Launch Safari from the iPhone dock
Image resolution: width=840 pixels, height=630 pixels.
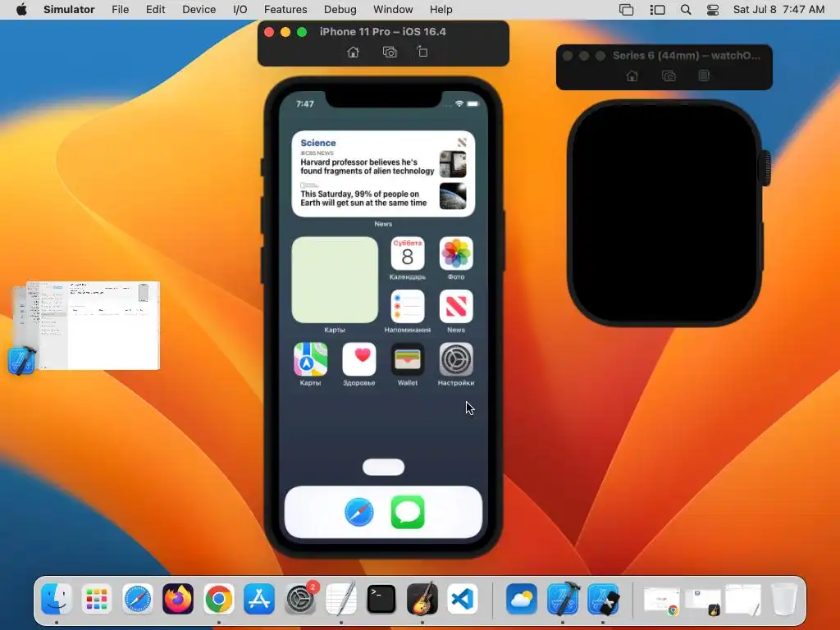click(359, 513)
